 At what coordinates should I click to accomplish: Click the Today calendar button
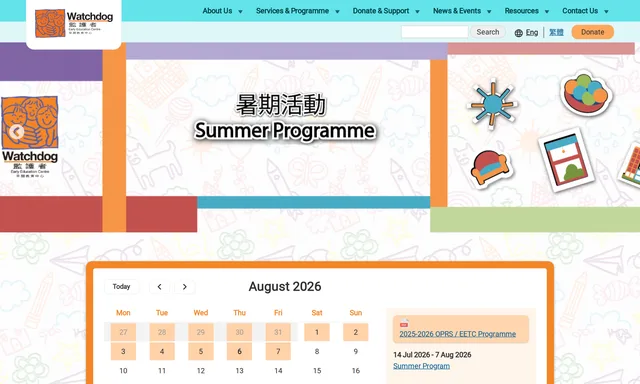coord(121,286)
